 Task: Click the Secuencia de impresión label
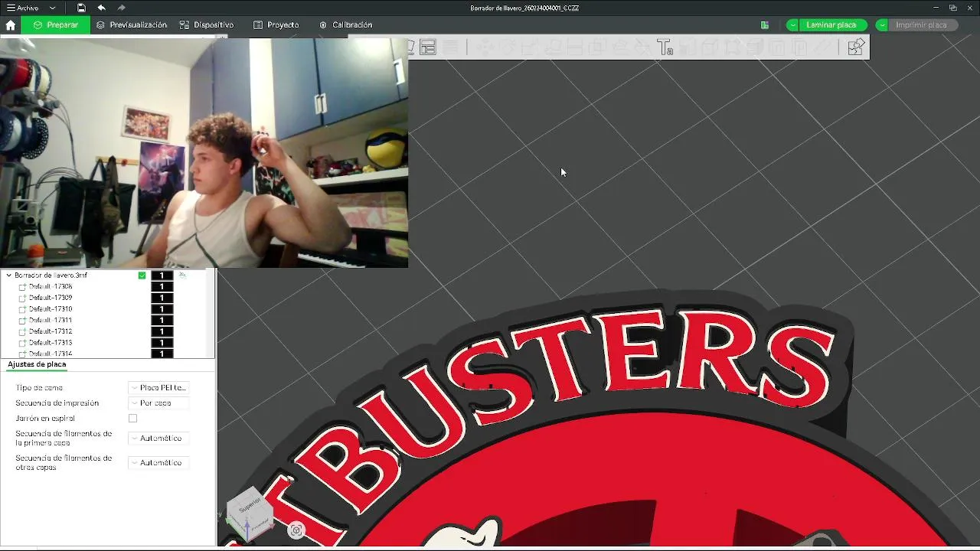57,403
